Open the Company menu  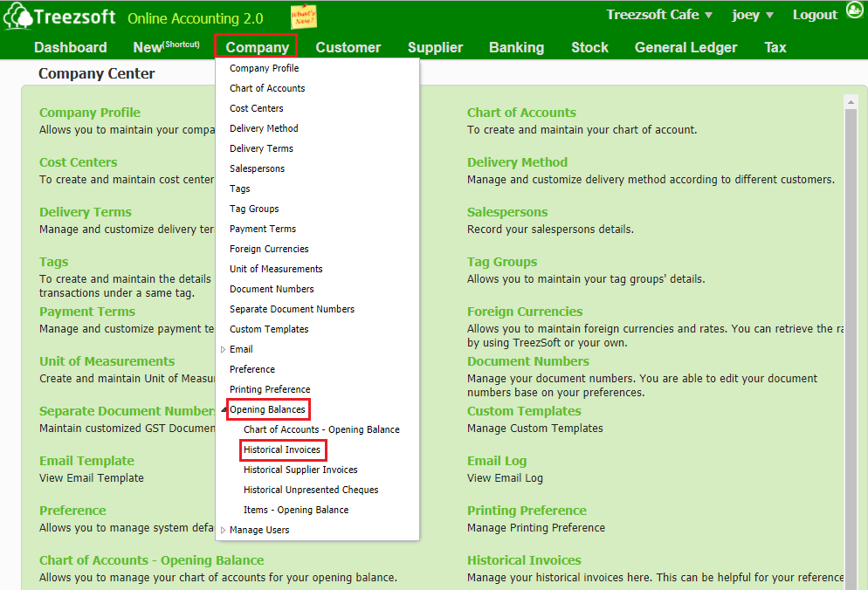click(x=257, y=48)
